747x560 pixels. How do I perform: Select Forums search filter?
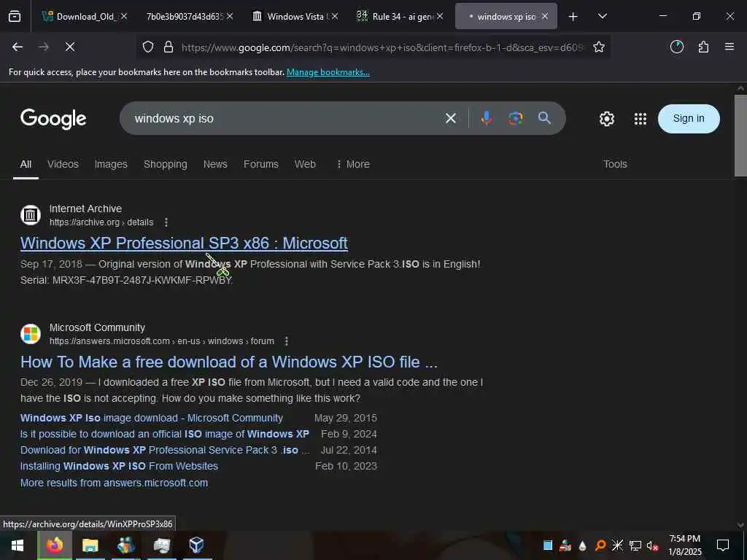point(261,164)
